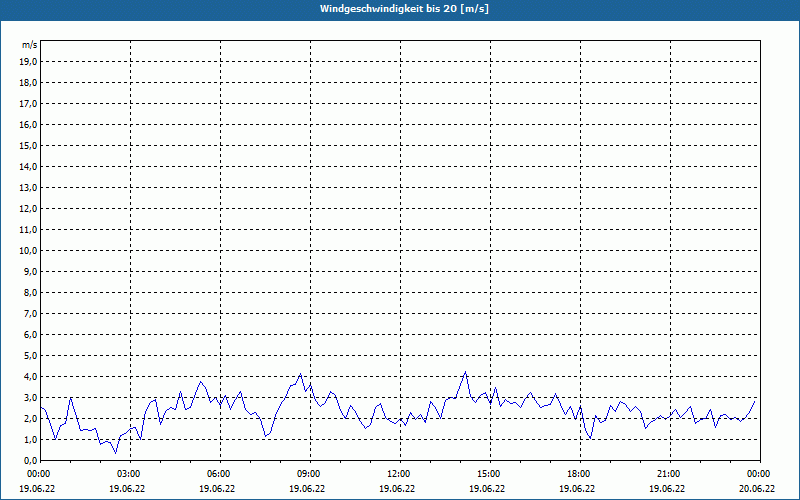Pick the 09:00 time marker

(309, 474)
